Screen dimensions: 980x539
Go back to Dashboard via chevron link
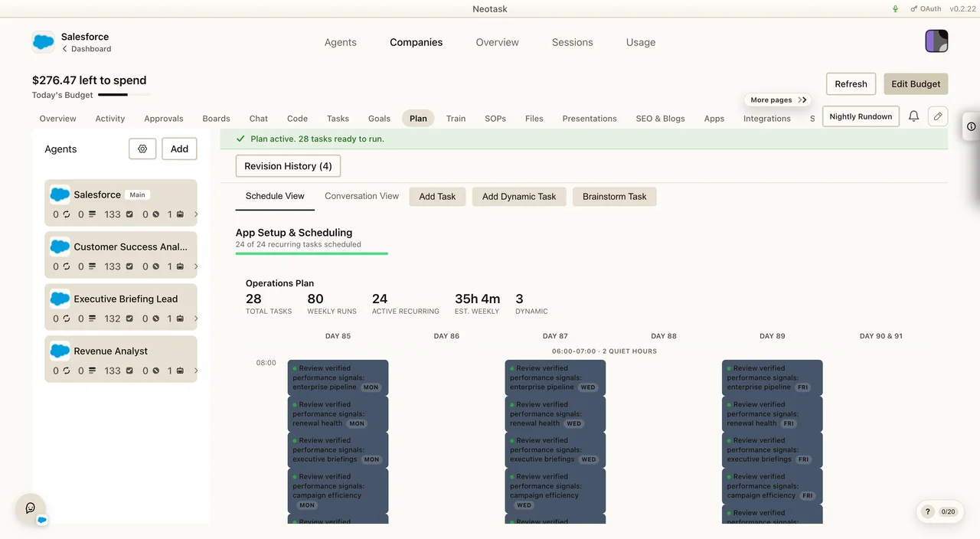pos(87,49)
